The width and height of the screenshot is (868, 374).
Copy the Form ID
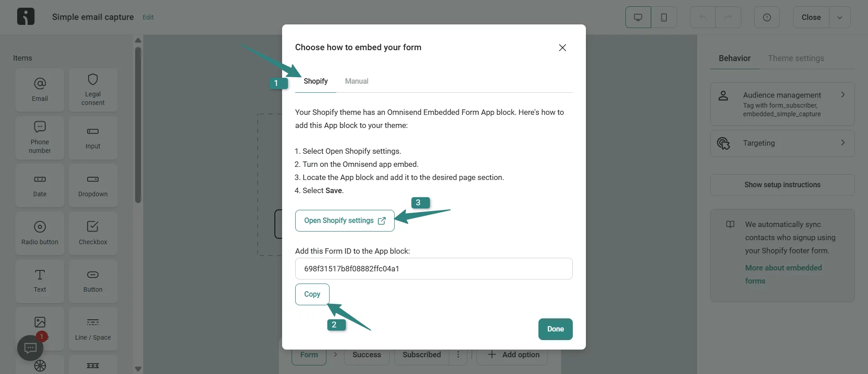pyautogui.click(x=312, y=294)
